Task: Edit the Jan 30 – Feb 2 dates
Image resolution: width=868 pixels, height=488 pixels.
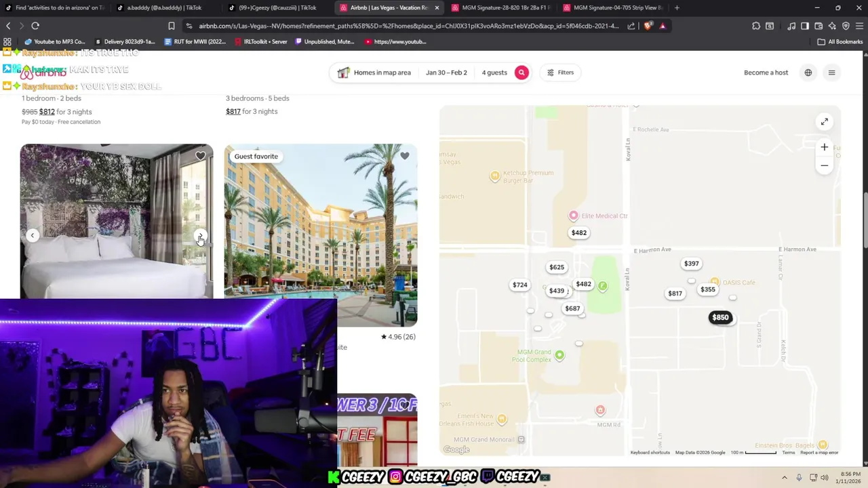Action: 446,73
